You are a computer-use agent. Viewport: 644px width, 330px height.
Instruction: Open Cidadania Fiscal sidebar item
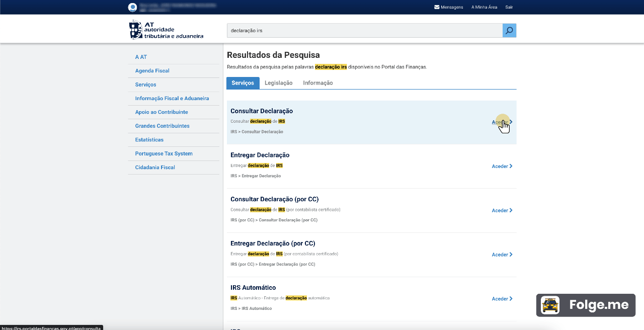click(x=155, y=168)
